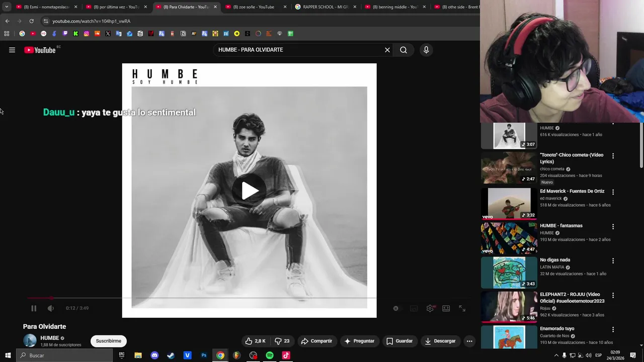Reload the page
The height and width of the screenshot is (362, 644).
point(31,21)
